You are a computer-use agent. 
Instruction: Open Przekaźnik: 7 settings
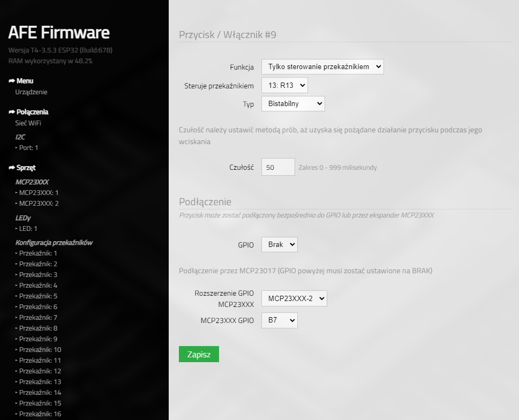pos(38,317)
